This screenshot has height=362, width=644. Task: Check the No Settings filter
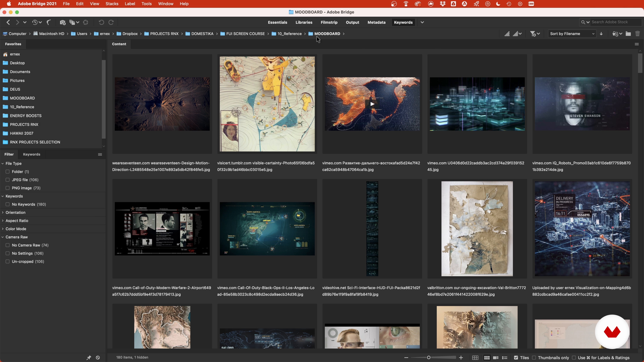(x=8, y=253)
